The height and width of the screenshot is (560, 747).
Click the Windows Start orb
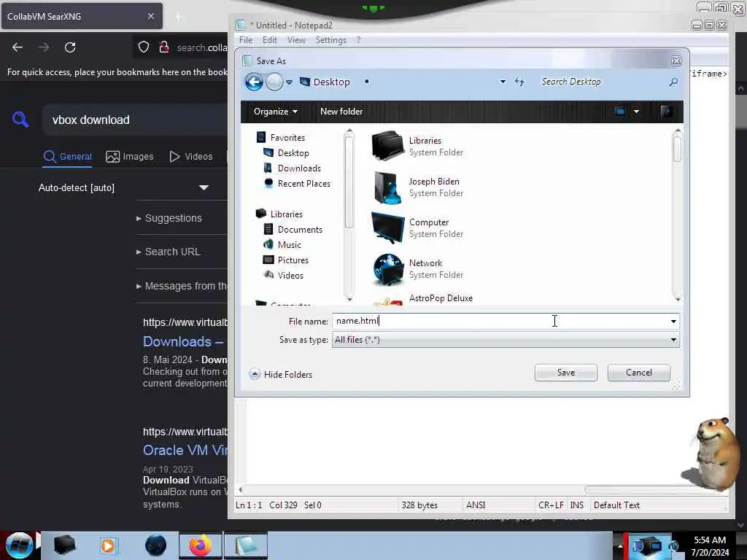point(19,545)
